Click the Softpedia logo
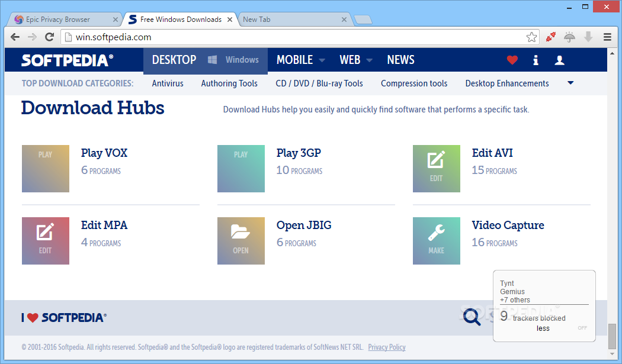622x364 pixels. 67,60
